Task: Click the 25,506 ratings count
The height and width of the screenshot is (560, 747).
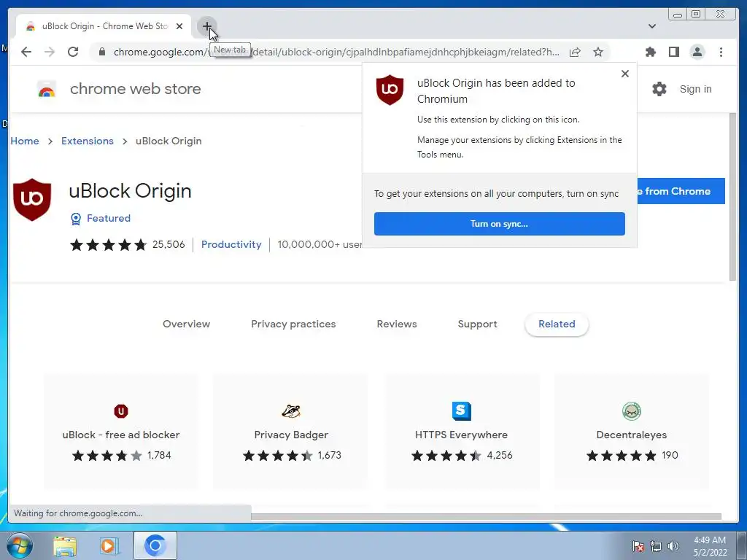Action: pyautogui.click(x=169, y=244)
